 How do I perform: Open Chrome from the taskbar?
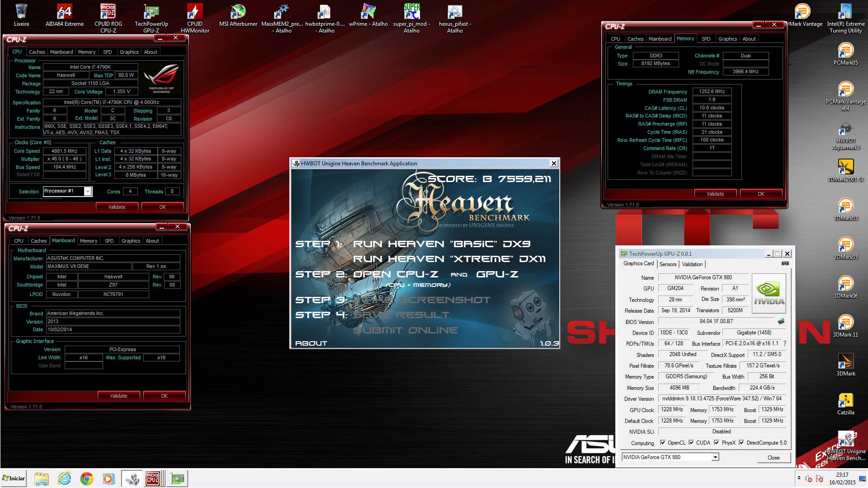pos(86,479)
